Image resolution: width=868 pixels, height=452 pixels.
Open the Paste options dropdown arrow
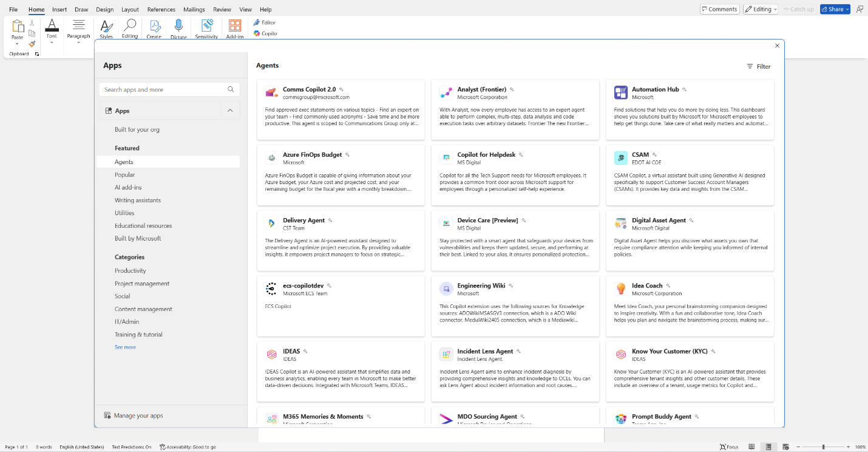(18, 43)
